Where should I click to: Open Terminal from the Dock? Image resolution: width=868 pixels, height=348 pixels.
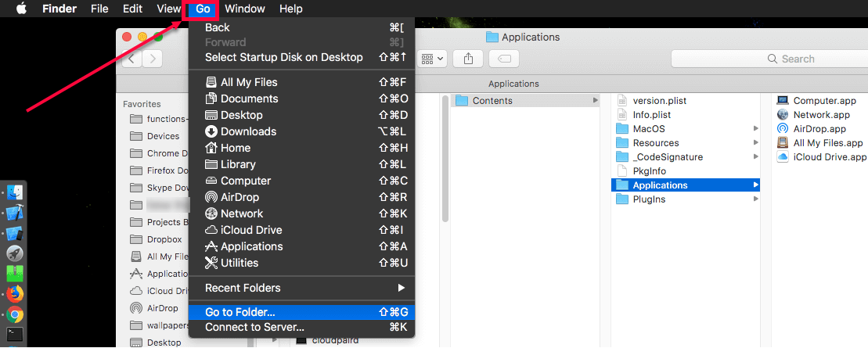(x=15, y=335)
